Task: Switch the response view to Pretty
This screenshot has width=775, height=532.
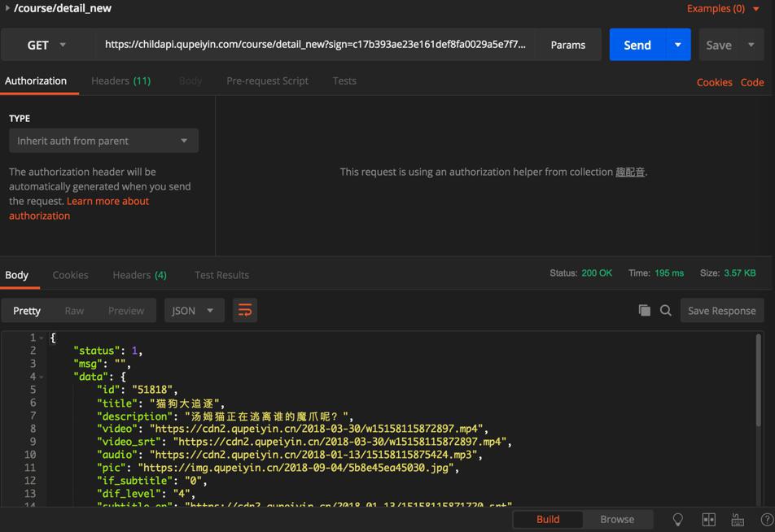Action: [x=27, y=311]
